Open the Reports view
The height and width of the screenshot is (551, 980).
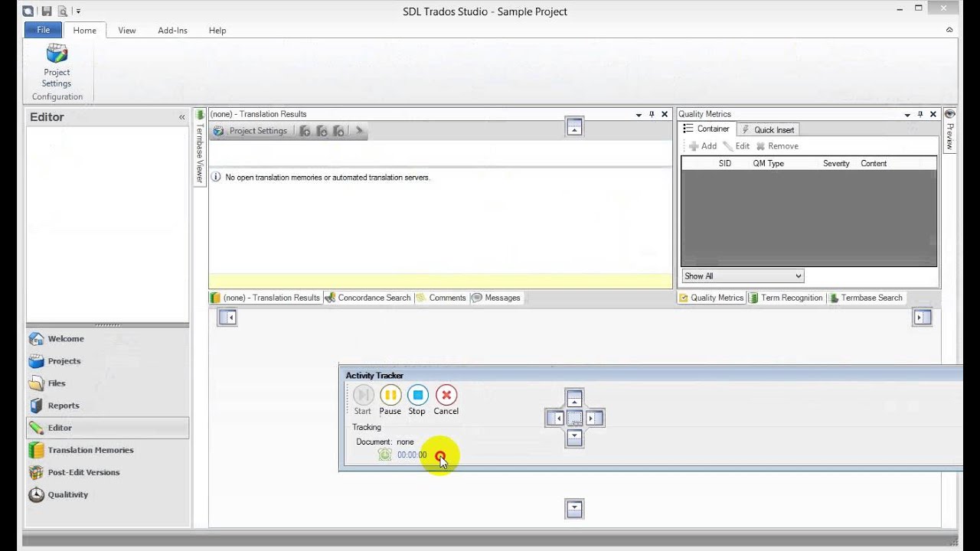[107, 406]
